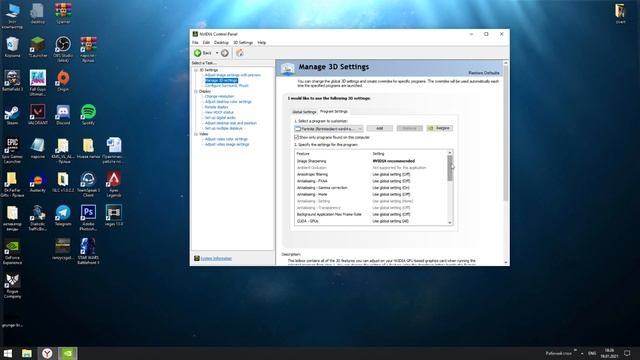The height and width of the screenshot is (360, 640).
Task: Open the Windows Start menu
Action: [8, 353]
